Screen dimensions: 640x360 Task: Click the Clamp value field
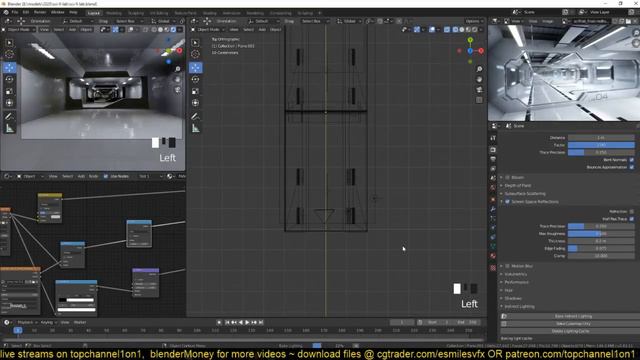coord(601,256)
